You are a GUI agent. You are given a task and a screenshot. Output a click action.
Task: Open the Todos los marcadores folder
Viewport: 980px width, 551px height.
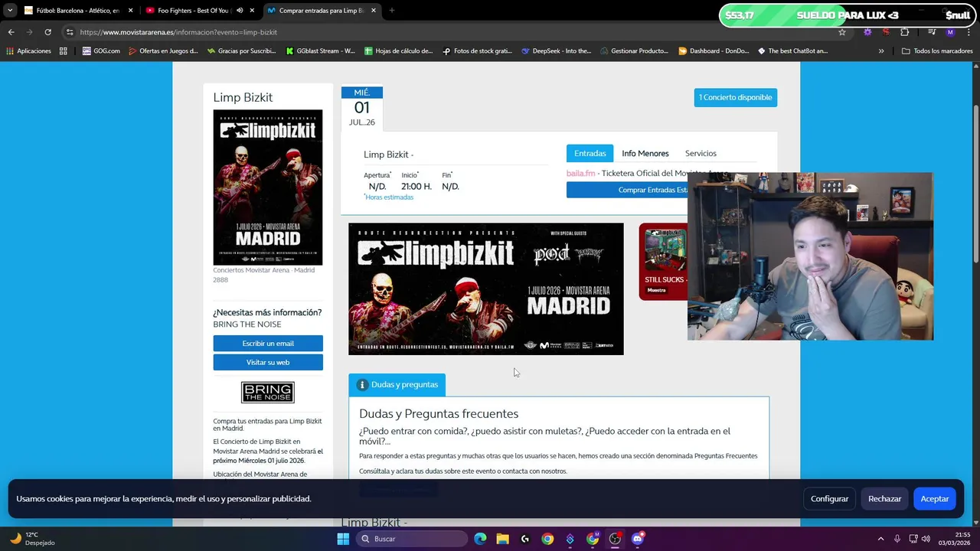(x=937, y=51)
